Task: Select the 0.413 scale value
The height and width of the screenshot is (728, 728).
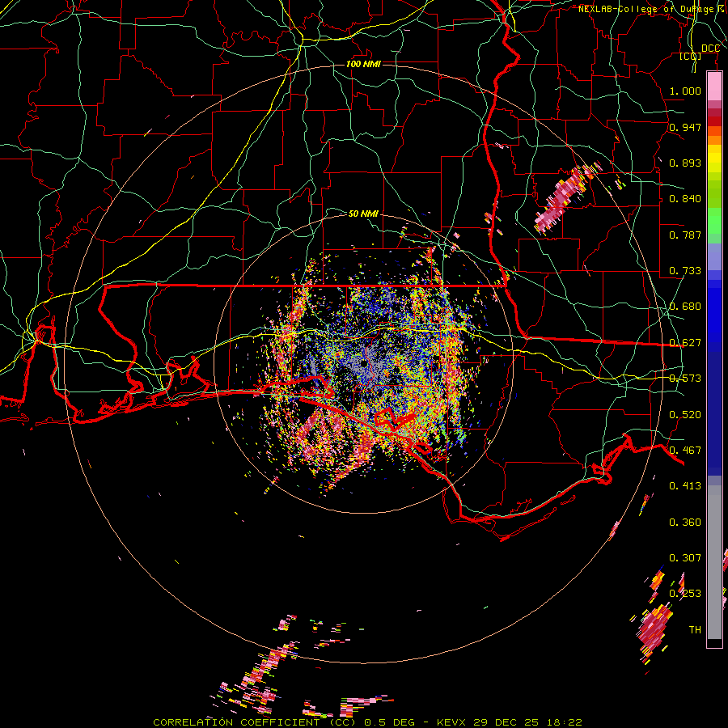Action: tap(685, 486)
